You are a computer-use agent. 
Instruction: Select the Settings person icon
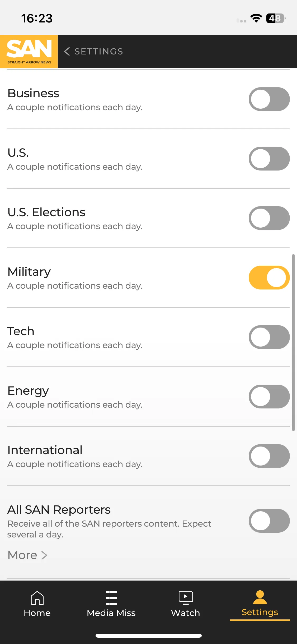pos(260,597)
